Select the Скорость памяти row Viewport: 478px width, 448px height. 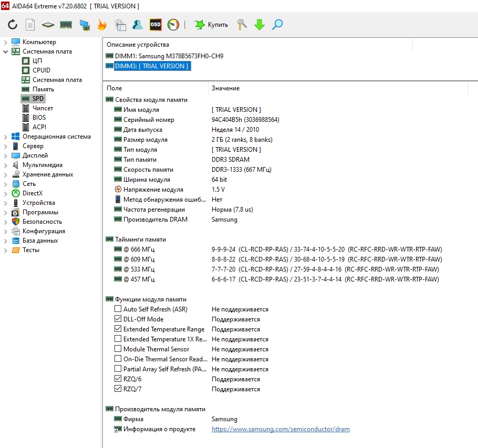click(x=192, y=170)
